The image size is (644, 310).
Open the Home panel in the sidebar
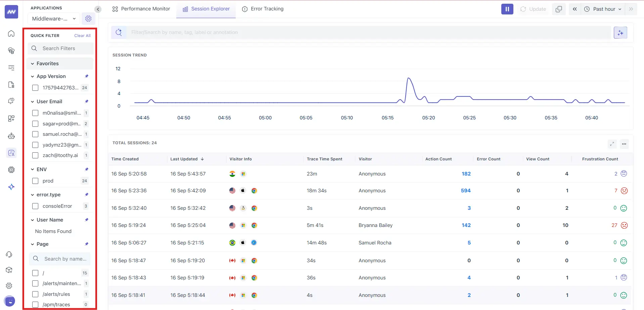(11, 34)
